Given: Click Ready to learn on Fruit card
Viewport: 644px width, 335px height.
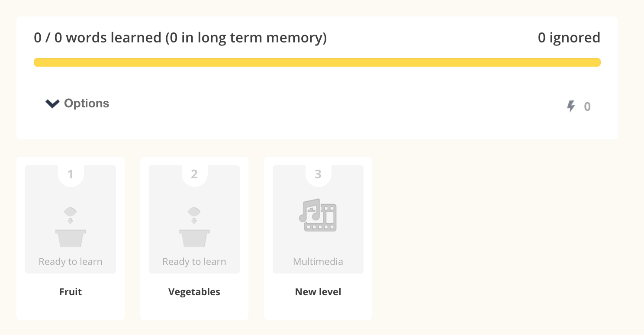Looking at the screenshot, I should point(71,261).
